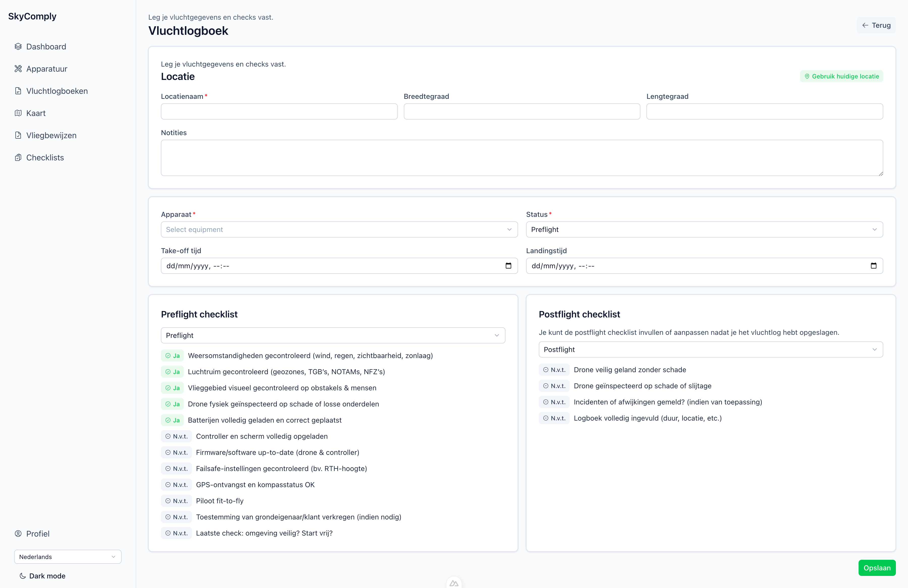Image resolution: width=908 pixels, height=588 pixels.
Task: Click into the Locatienaam input field
Action: click(x=279, y=111)
